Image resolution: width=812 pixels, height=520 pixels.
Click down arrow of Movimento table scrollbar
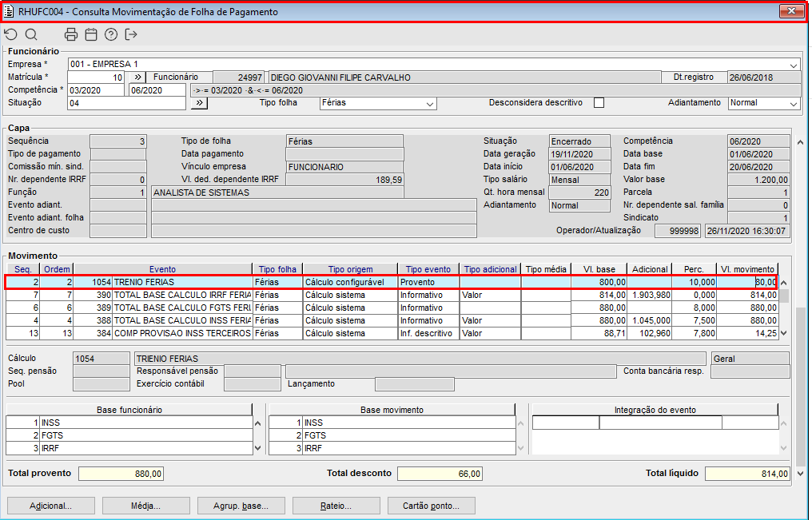[784, 333]
